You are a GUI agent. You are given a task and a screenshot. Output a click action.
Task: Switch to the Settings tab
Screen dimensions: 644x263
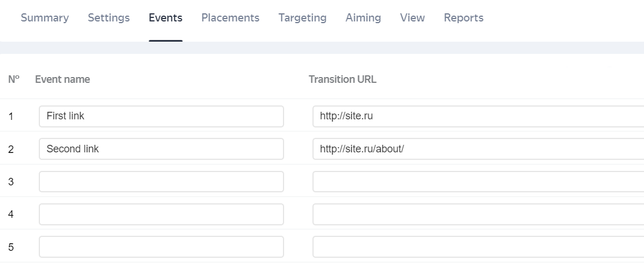pyautogui.click(x=109, y=18)
